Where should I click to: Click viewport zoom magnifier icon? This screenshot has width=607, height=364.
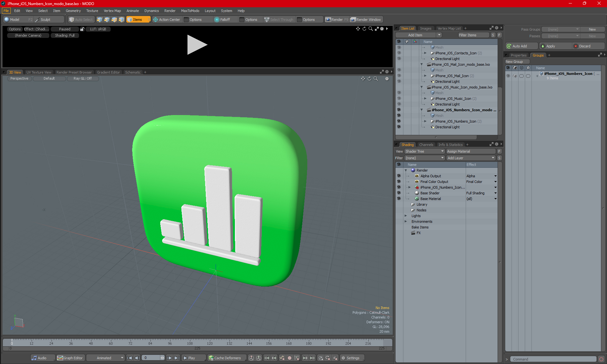376,79
